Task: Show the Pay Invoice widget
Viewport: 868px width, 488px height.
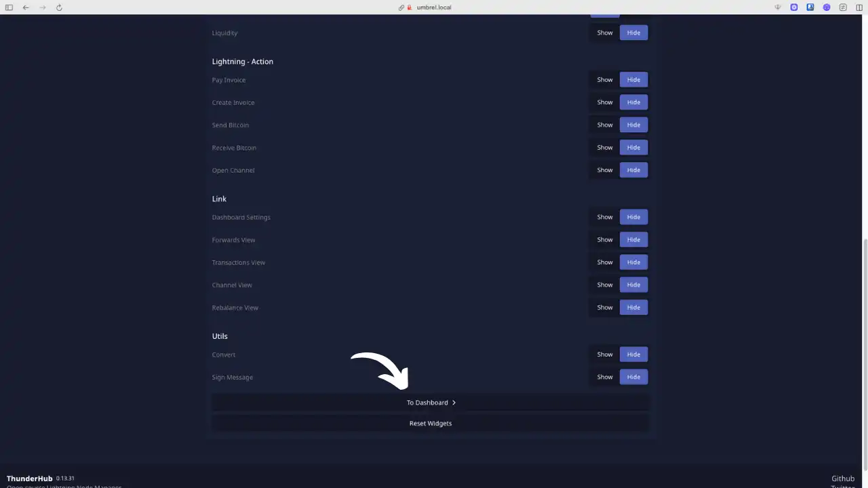Action: point(605,80)
